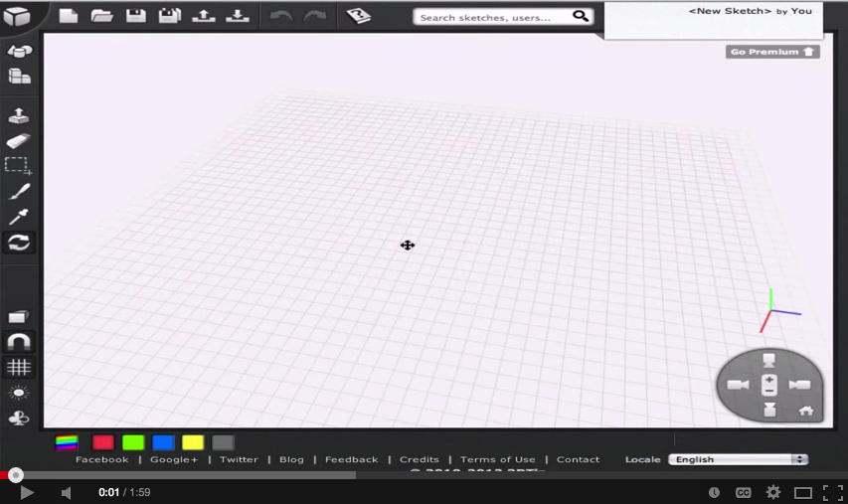This screenshot has width=848, height=504.
Task: Toggle the solid box view mode
Action: click(x=18, y=316)
